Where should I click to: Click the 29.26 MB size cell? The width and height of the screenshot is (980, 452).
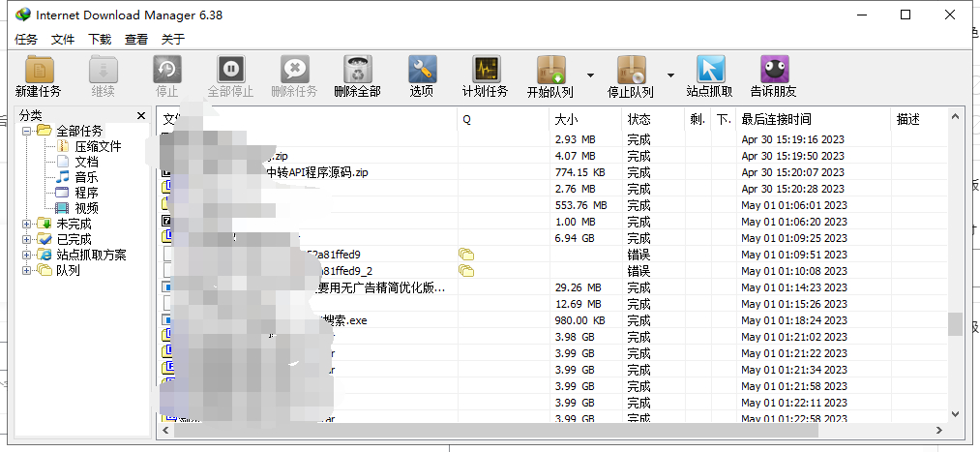(x=579, y=287)
